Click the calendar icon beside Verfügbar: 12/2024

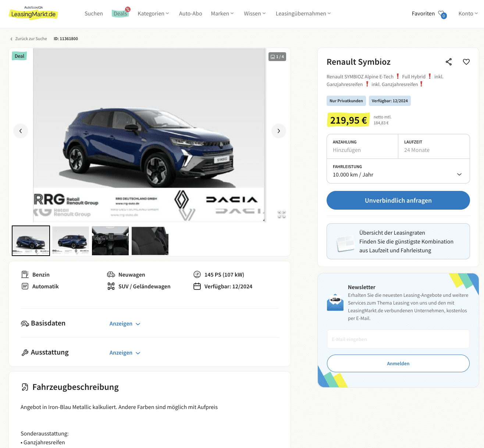coord(197,286)
